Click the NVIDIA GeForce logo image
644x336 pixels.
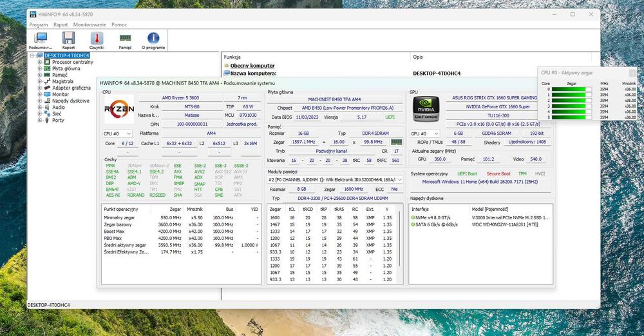tap(426, 109)
